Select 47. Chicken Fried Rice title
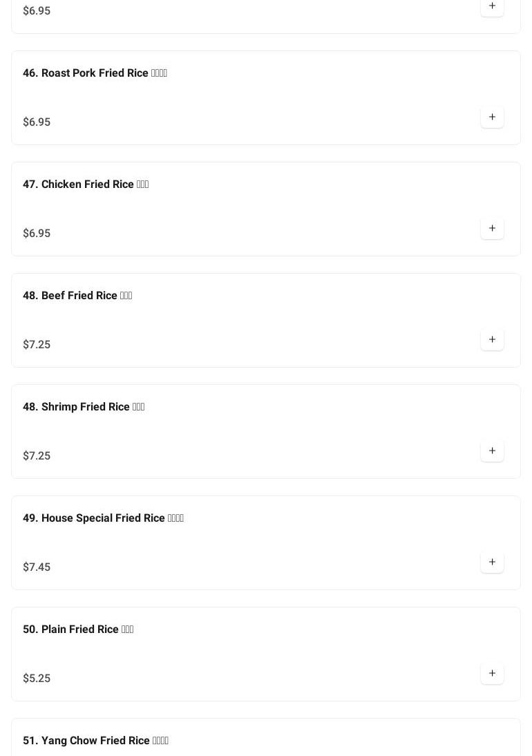Viewport: 532px width, 756px height. 86,185
